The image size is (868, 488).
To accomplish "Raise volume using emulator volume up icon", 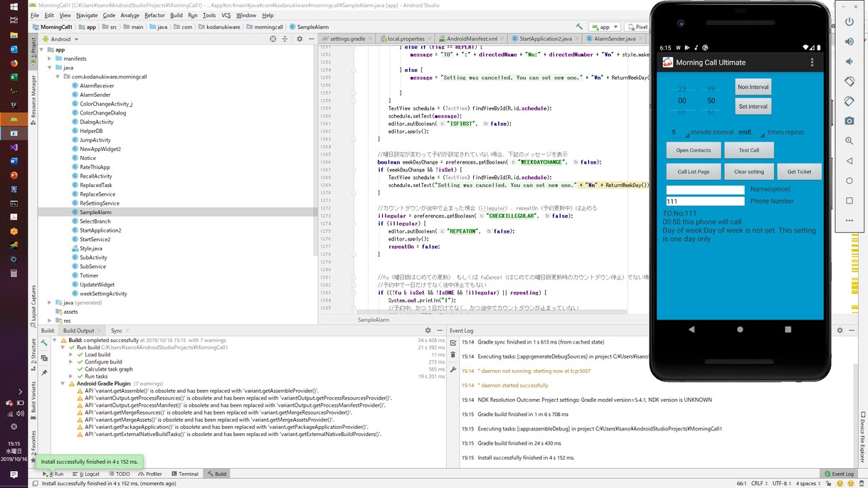I will click(849, 41).
